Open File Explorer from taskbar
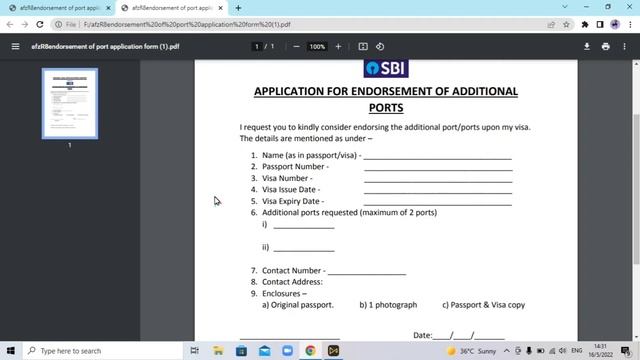Viewport: 640px width, 360px height. click(x=218, y=351)
